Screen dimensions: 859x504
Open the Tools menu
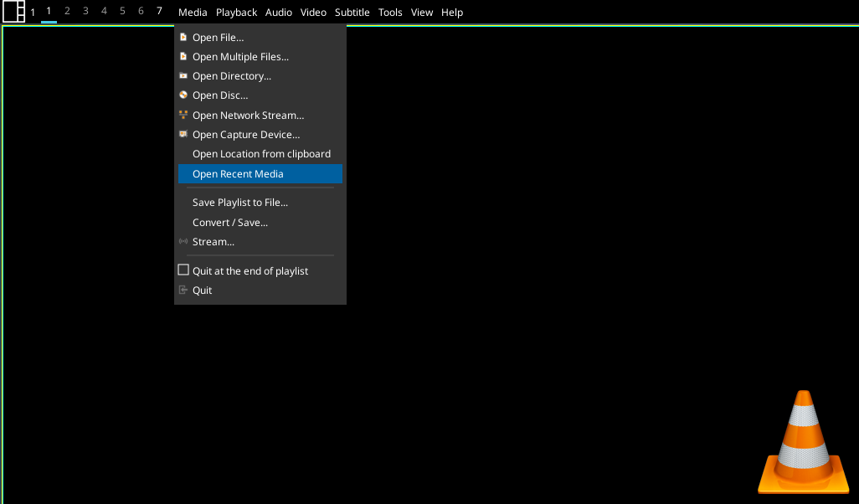[390, 12]
